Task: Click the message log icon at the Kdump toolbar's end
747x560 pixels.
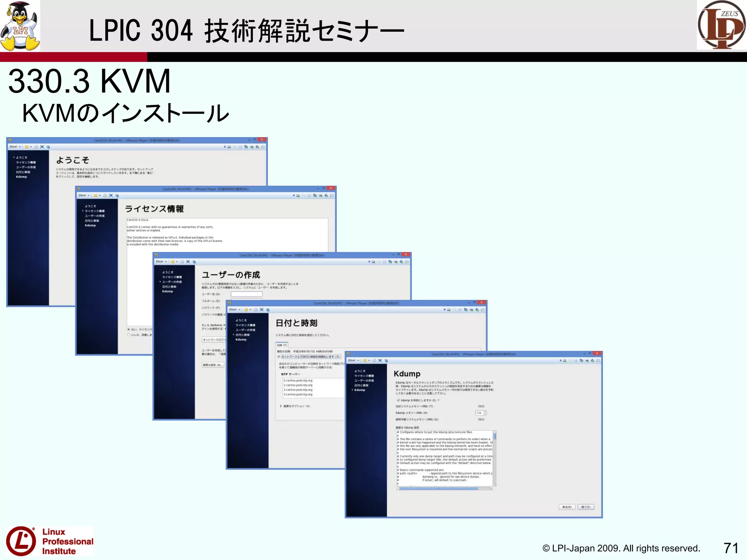Action: (x=598, y=361)
